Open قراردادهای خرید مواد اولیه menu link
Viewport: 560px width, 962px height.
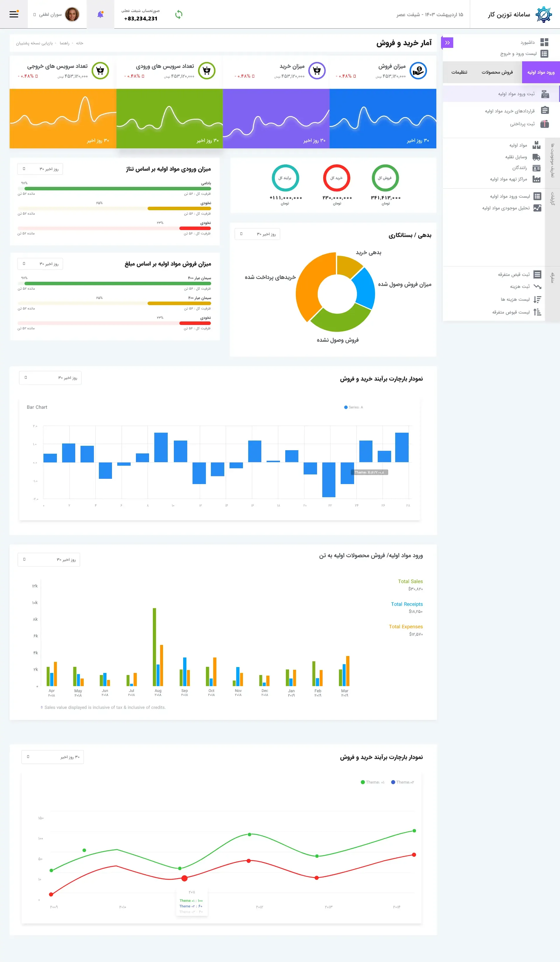click(x=510, y=111)
